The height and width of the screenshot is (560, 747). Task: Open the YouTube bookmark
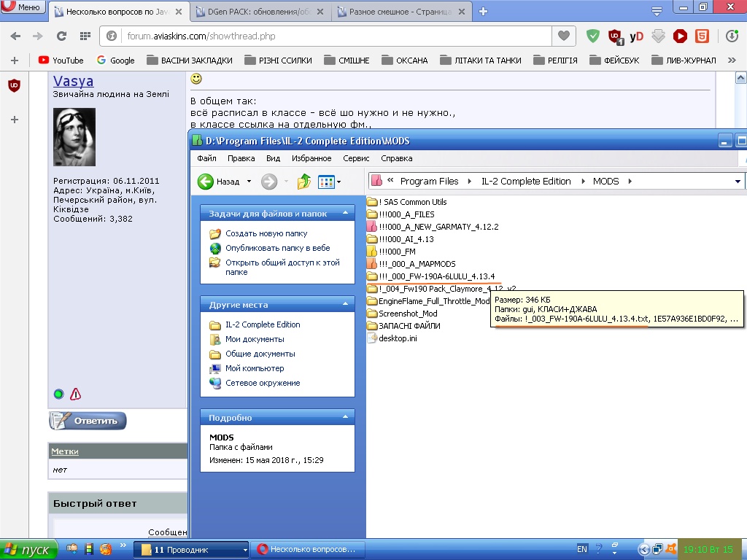[61, 61]
